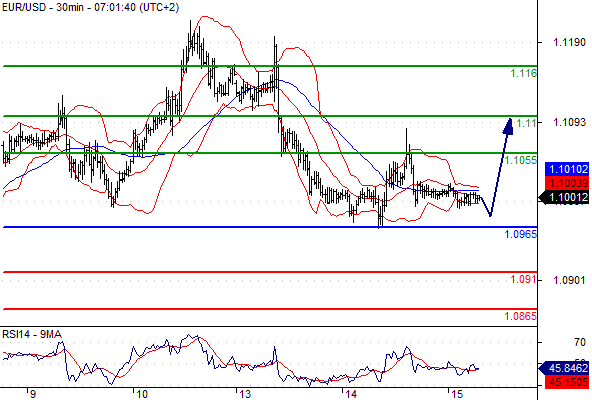Click the blue 1.10102 price tag
The height and width of the screenshot is (405, 592).
coord(567,169)
